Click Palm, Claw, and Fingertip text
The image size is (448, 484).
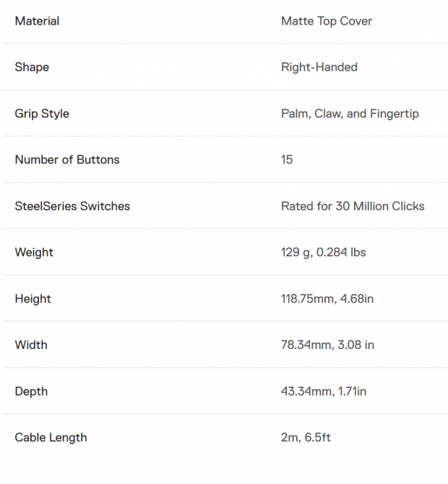click(350, 113)
